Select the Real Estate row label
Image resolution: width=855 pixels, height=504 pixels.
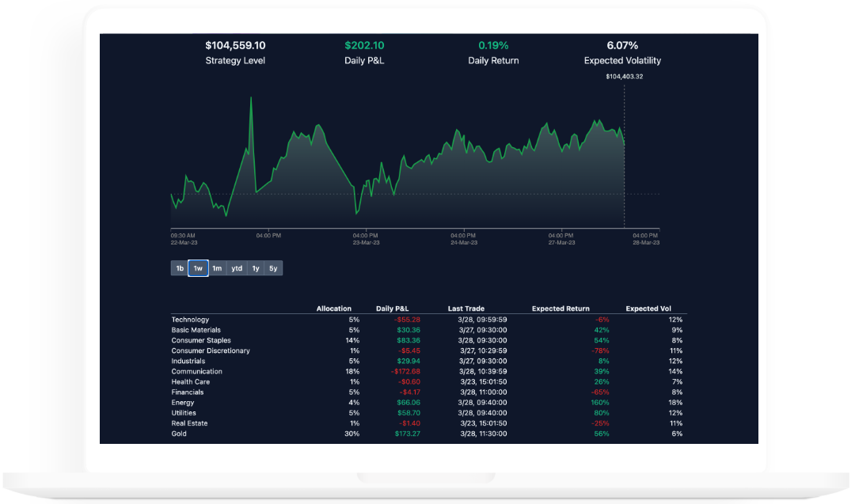coord(189,423)
